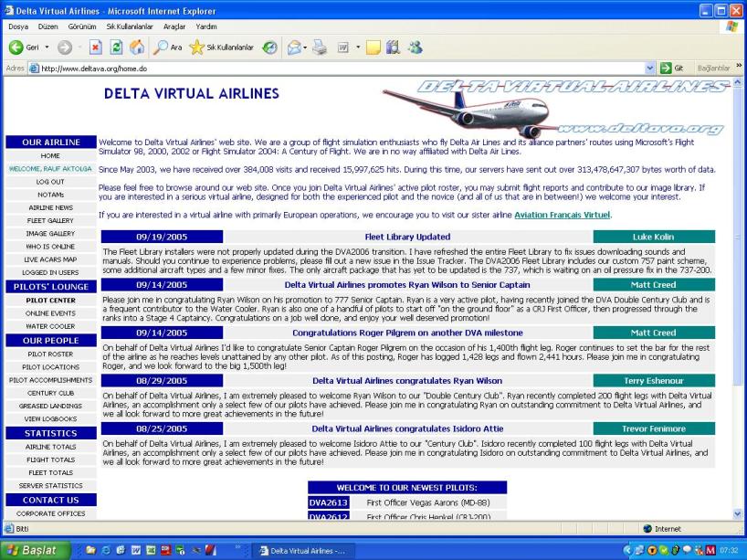Screen dimensions: 747x560
Task: Open the FLEET GALLERY sidebar link
Action: pos(50,221)
